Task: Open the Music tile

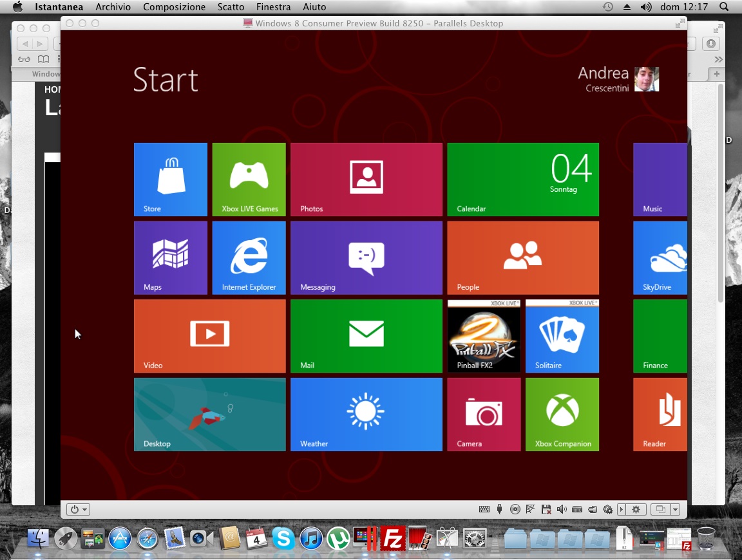Action: pos(660,179)
